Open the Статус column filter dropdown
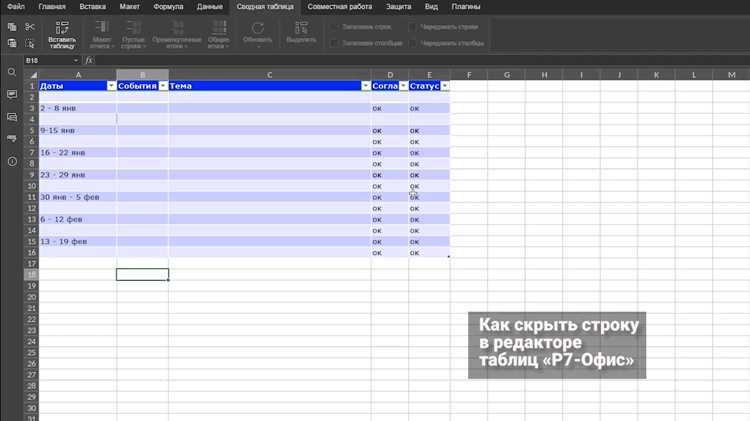750x421 pixels. click(445, 86)
